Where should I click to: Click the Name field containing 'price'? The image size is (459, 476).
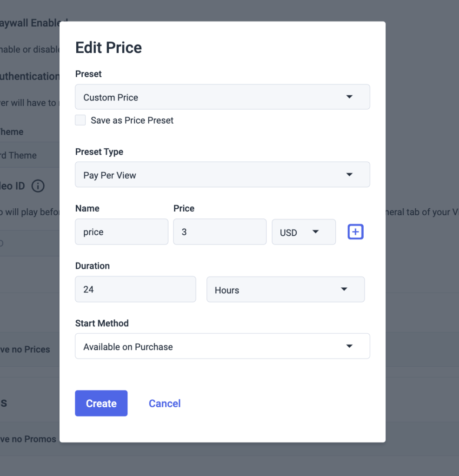tap(121, 232)
